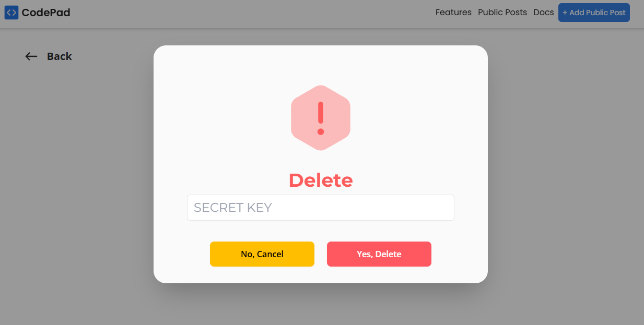Dismiss the dialog with No, Cancel
Screen dimensions: 644x325
tap(262, 254)
